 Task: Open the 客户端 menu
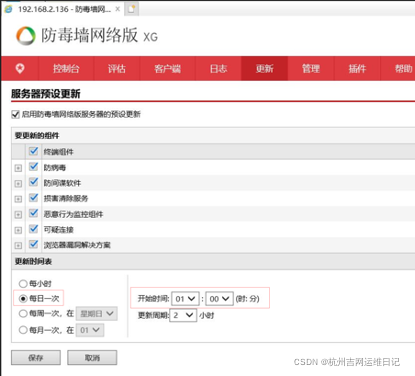(x=167, y=69)
